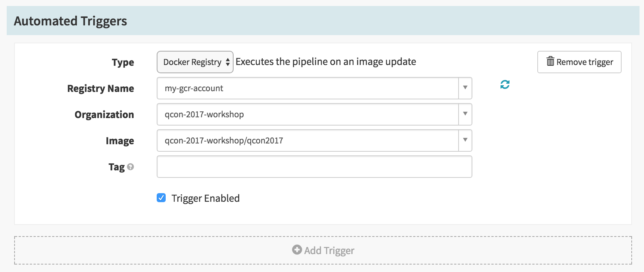Click the Registry Name label
This screenshot has width=644, height=272.
(100, 89)
